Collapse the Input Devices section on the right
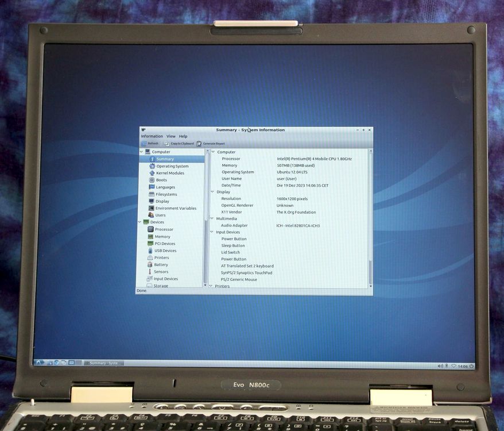Viewport: 504px width, 431px height. [x=212, y=232]
